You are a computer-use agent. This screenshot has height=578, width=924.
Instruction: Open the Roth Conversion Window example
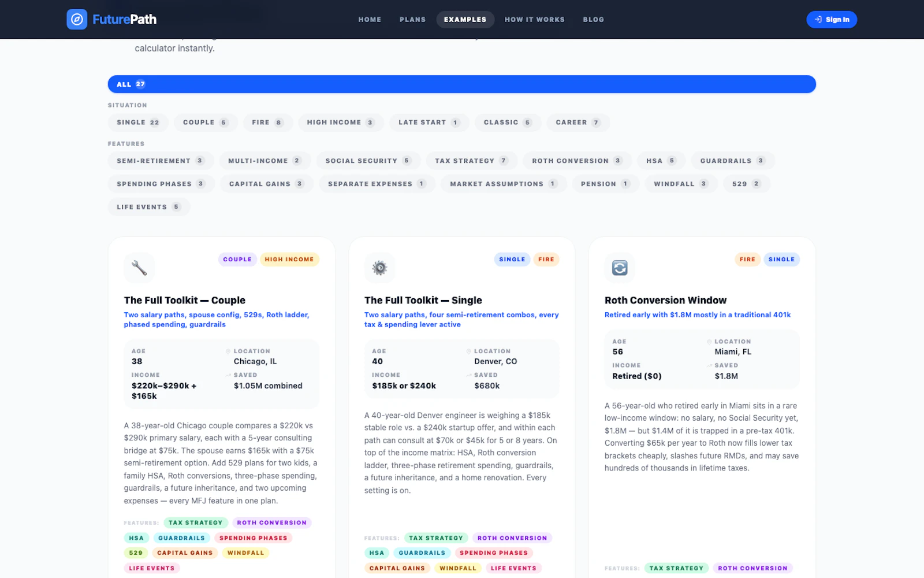[665, 300]
